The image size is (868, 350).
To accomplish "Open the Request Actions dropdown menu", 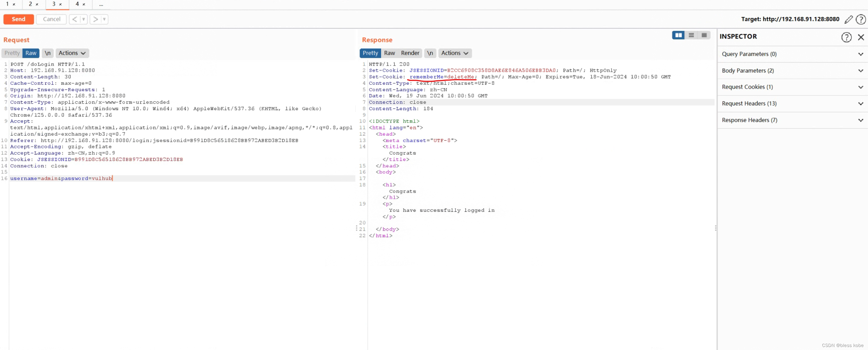I will point(71,52).
